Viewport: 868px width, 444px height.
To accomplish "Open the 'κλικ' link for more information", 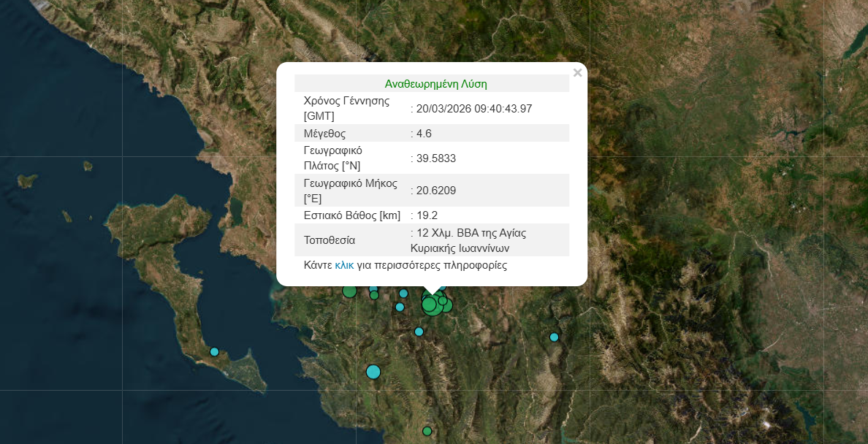I will 344,265.
